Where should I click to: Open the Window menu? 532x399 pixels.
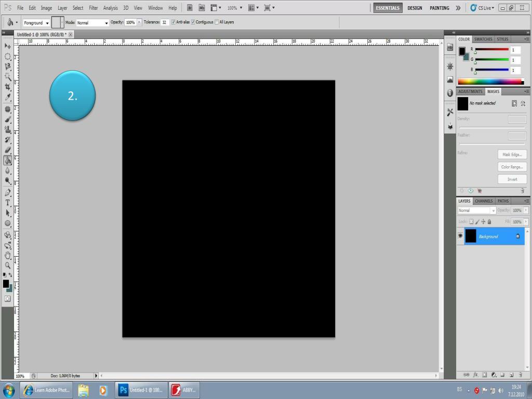click(155, 8)
